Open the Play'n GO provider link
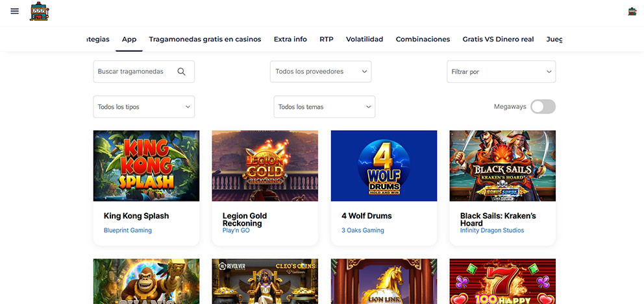Viewport: 644px width, 304px height. coord(236,231)
